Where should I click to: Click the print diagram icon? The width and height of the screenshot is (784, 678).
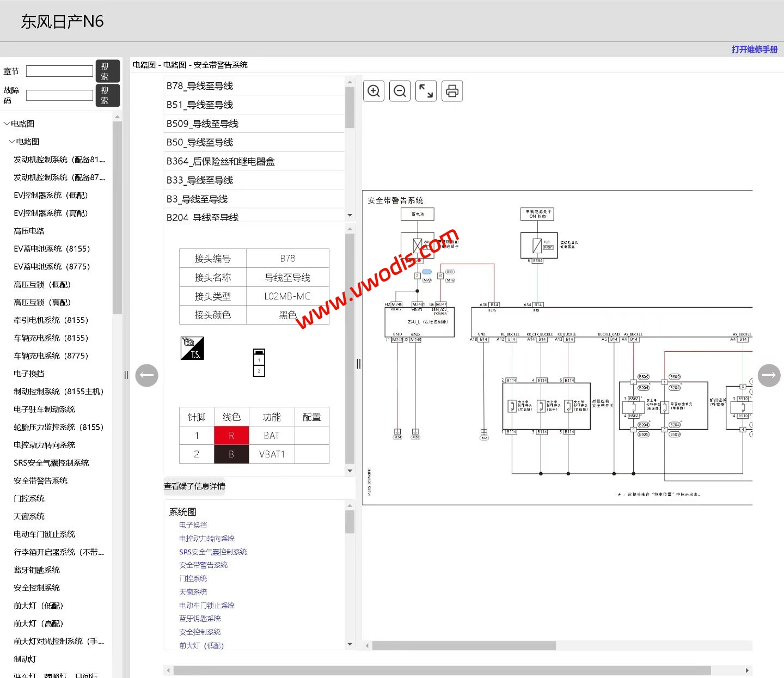pyautogui.click(x=452, y=91)
